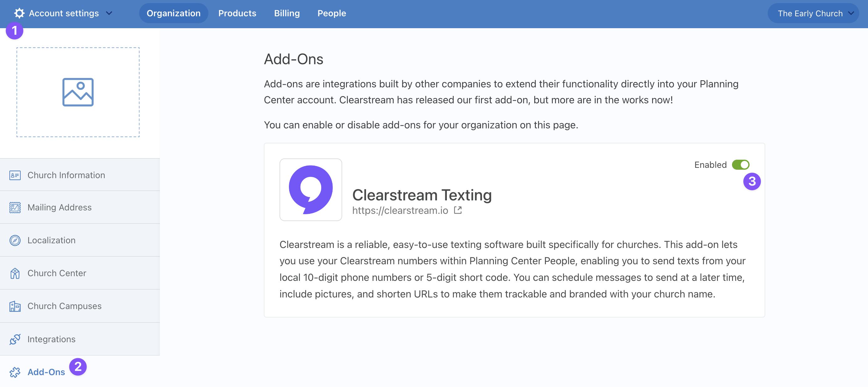
Task: Open Church Campuses settings
Action: [x=80, y=306]
